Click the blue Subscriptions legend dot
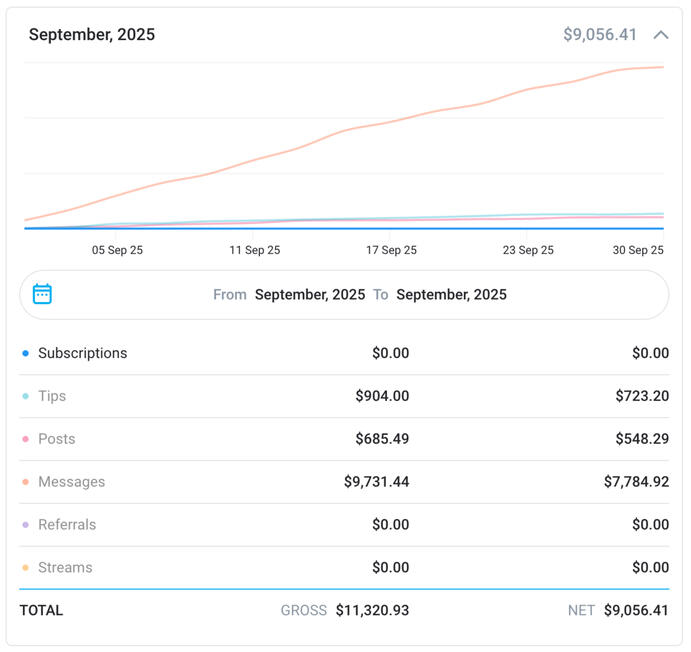 tap(26, 354)
